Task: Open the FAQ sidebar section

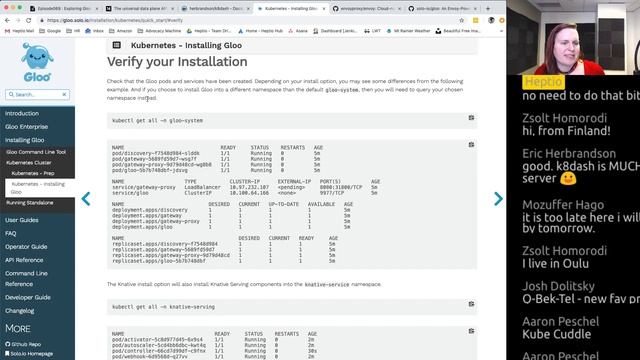Action: (x=11, y=233)
